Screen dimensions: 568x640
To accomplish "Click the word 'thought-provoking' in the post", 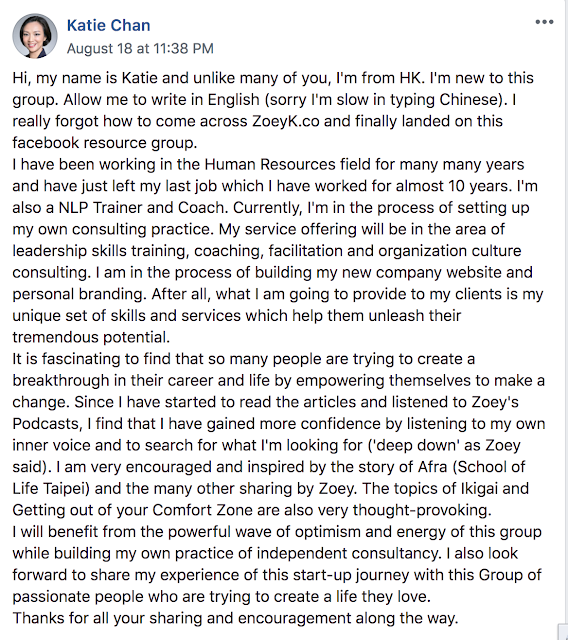I will (419, 510).
